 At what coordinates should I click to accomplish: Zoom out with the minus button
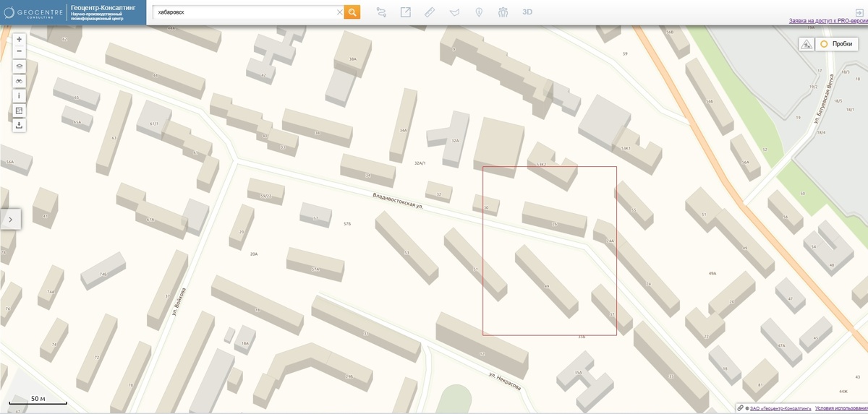20,51
